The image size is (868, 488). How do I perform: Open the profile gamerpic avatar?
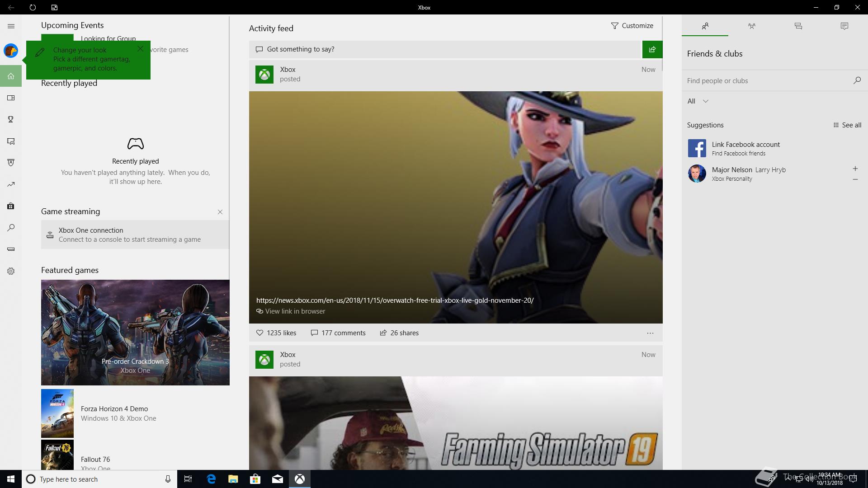tap(11, 51)
